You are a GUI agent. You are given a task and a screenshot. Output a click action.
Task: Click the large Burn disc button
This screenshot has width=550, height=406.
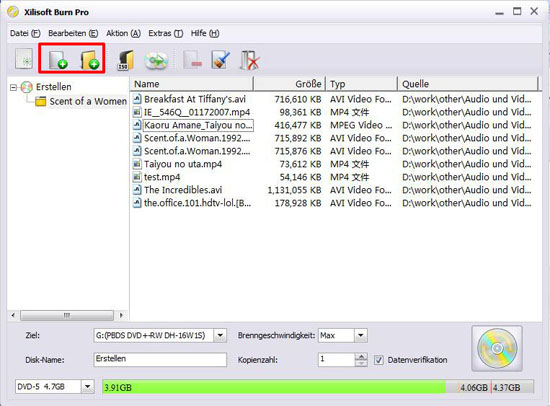coord(497,348)
